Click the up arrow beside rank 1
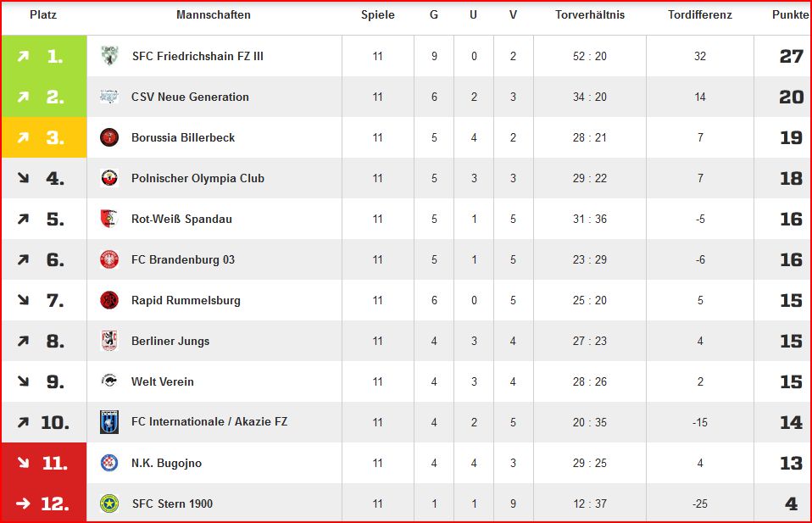Screen dimensions: 812x523 coord(23,56)
